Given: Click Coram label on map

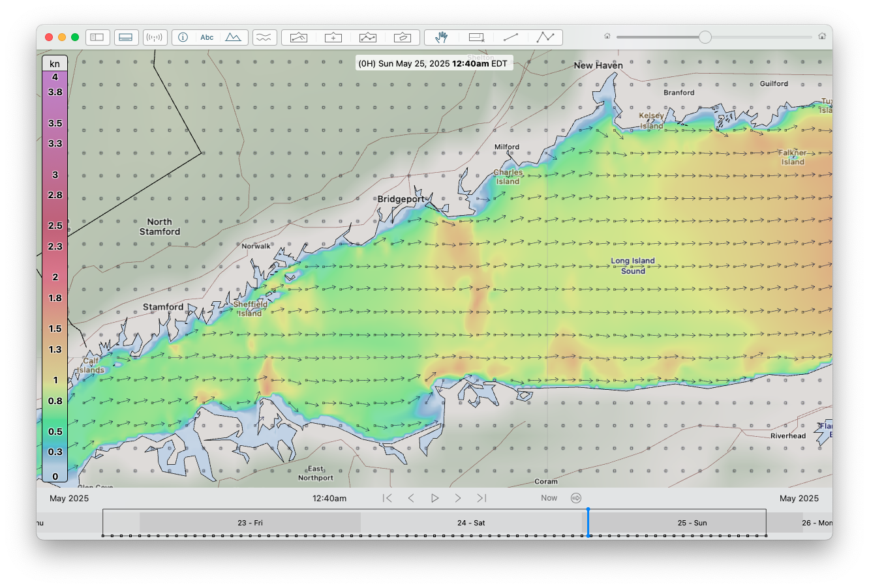Looking at the screenshot, I should click(x=546, y=482).
